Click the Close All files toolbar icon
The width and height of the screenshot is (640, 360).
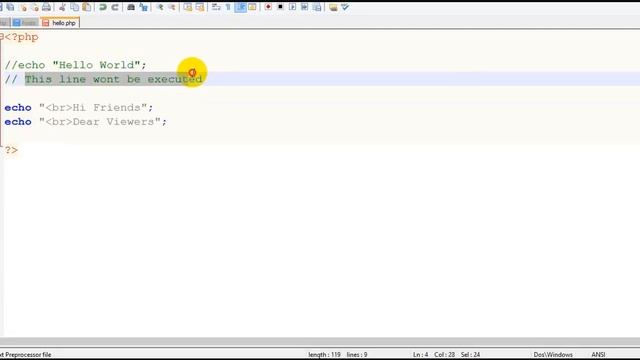36,7
